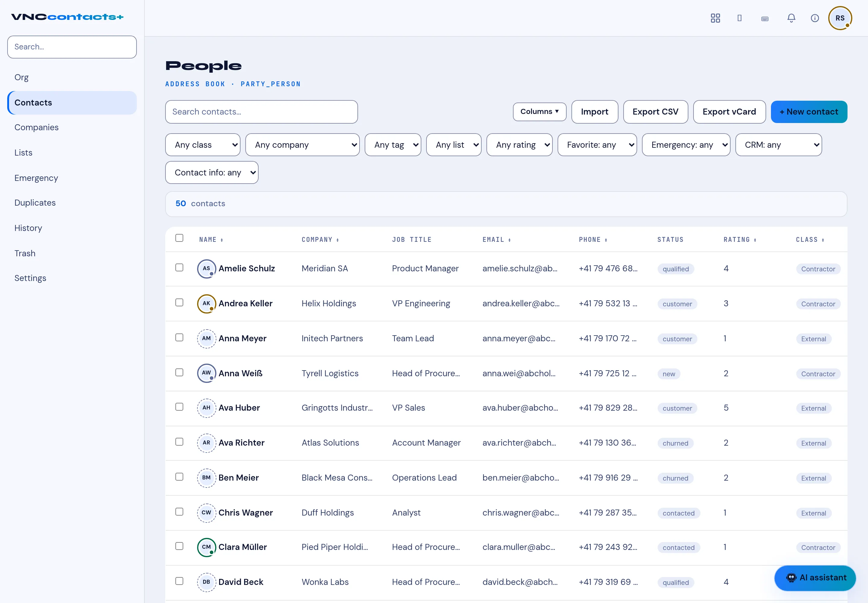Check the Ben Meier row checkbox
Image resolution: width=868 pixels, height=603 pixels.
point(179,477)
